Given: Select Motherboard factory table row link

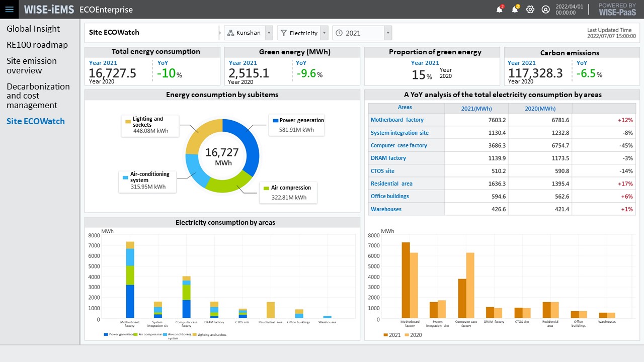Looking at the screenshot, I should tap(397, 120).
